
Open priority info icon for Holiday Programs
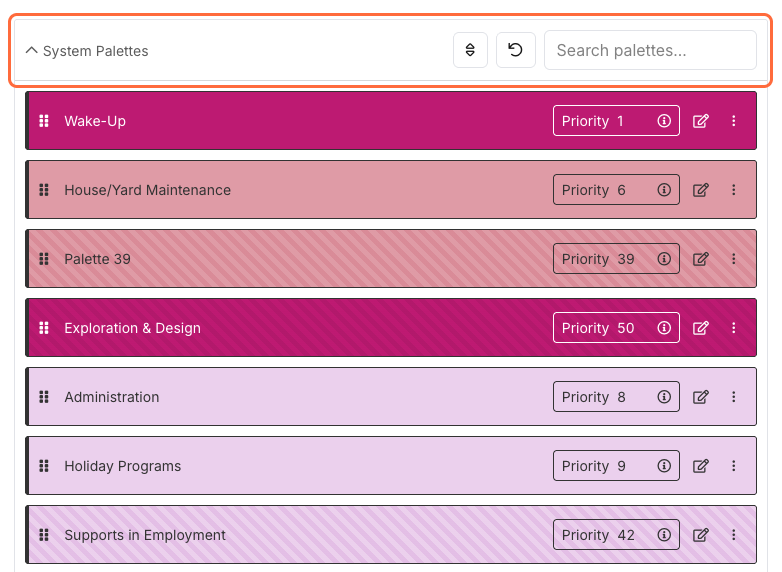(664, 466)
